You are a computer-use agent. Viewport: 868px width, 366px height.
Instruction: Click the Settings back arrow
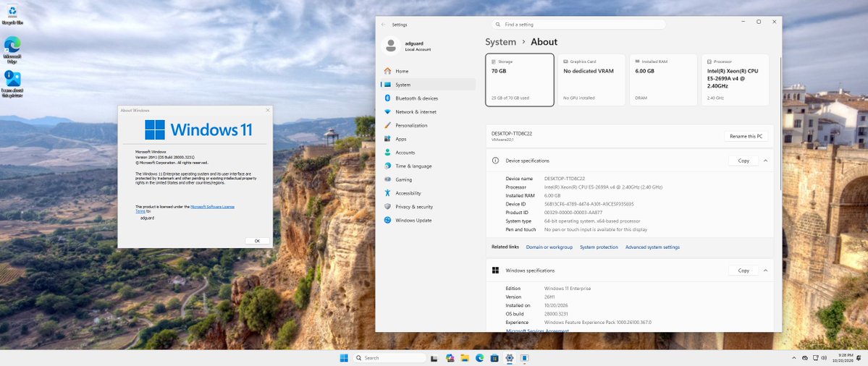point(384,25)
